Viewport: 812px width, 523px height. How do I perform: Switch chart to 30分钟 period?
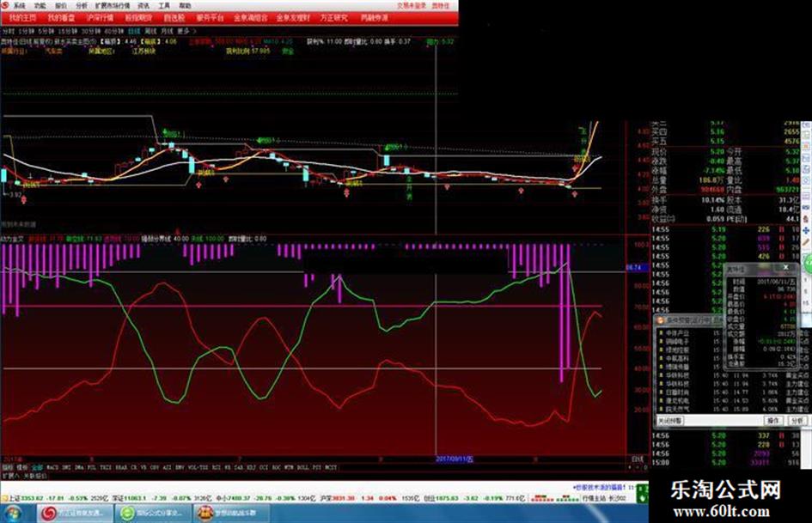pos(90,31)
